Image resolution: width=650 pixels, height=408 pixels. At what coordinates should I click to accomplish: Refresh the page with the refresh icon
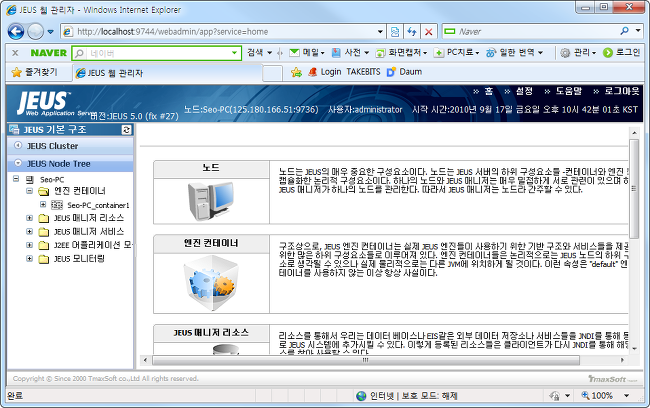[412, 32]
